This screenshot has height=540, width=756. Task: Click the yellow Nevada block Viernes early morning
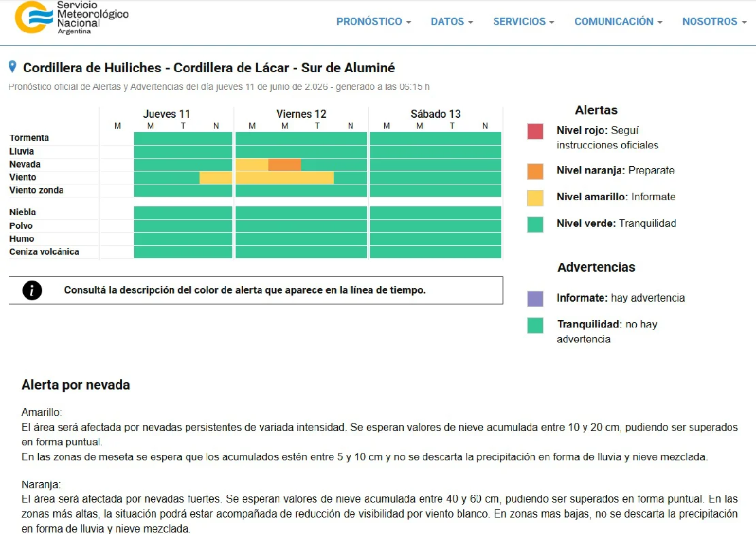coord(252,164)
